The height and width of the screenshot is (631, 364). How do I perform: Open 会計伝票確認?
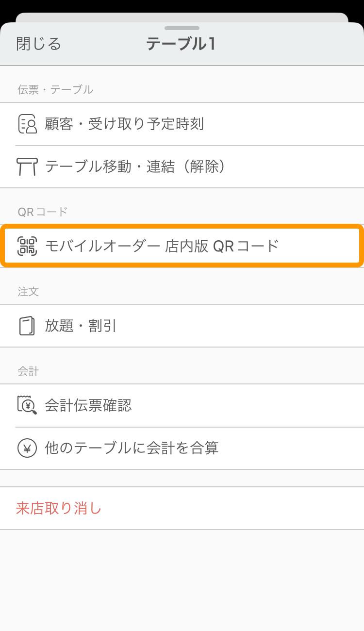[x=182, y=405]
